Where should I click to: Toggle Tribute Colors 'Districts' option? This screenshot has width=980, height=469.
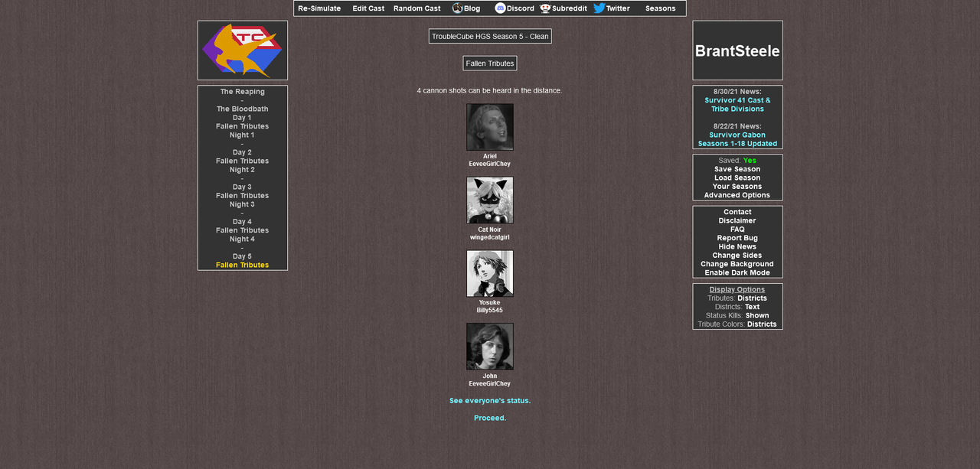pos(762,324)
